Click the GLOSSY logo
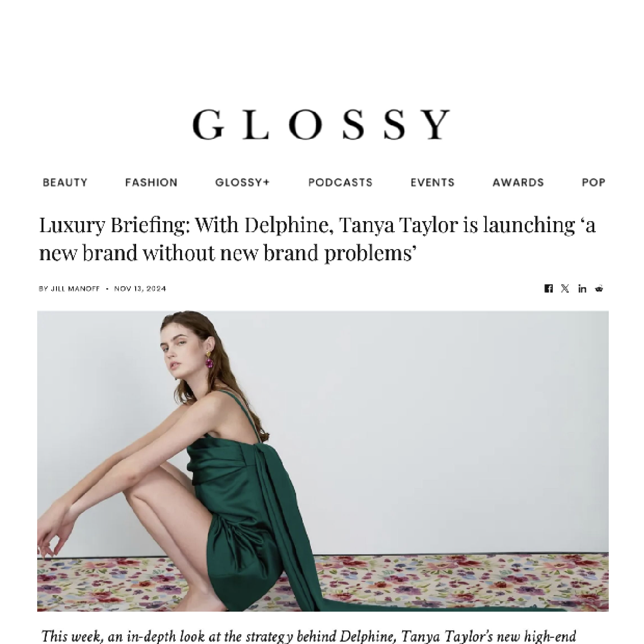644x644 pixels. (x=322, y=125)
